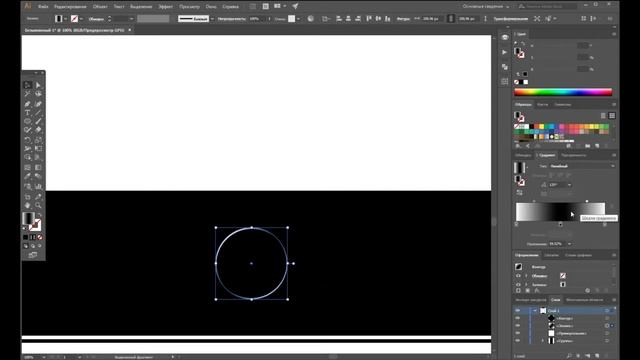Click the GPU rocket icon in menu bar
This screenshot has height=360, width=640.
[x=295, y=6]
